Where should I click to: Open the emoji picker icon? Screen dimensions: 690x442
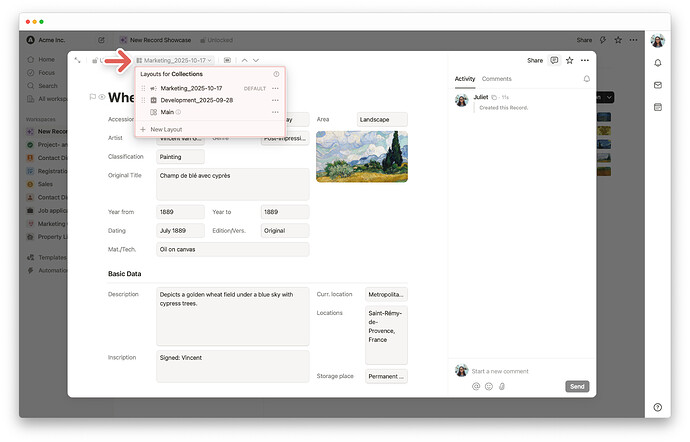coord(488,387)
